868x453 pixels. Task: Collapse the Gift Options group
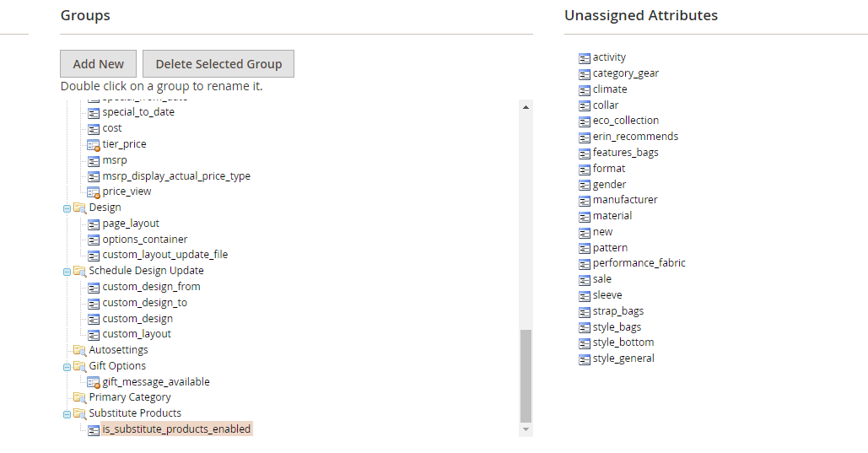coord(67,366)
